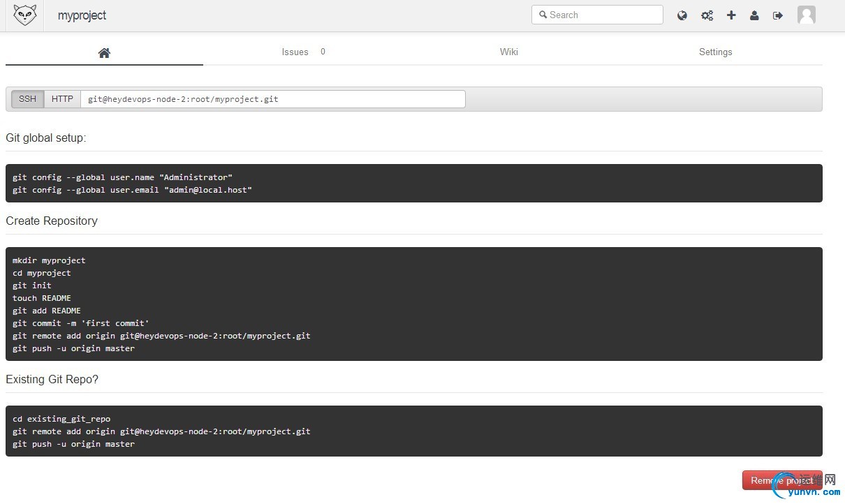Select the HTTP clone option

63,99
